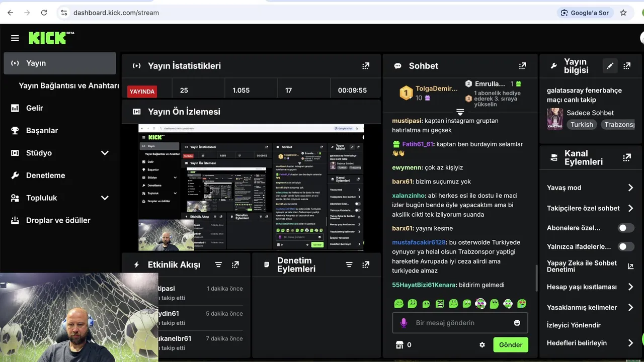
Task: Open Gelir in the sidebar
Action: [x=35, y=108]
